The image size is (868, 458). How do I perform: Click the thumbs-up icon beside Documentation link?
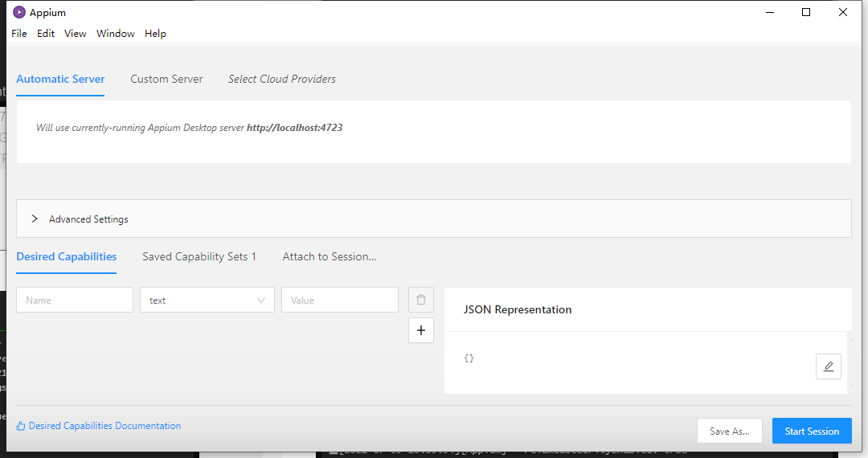coord(21,426)
